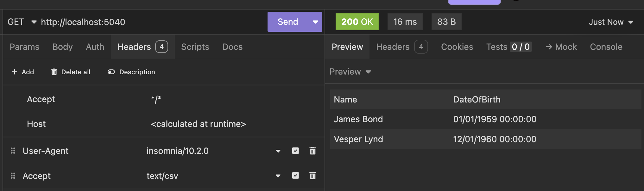
Task: Expand the User-Agent value dropdown arrow
Action: 278,151
